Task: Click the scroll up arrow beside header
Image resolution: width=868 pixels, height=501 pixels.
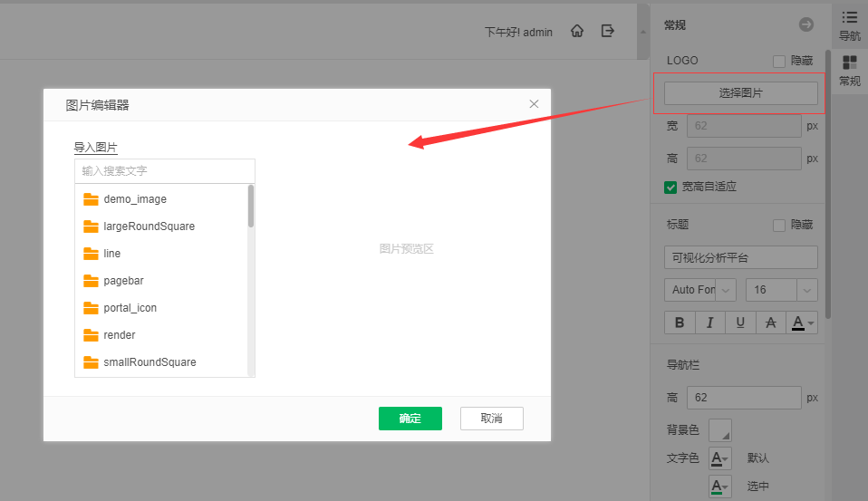Action: click(642, 32)
